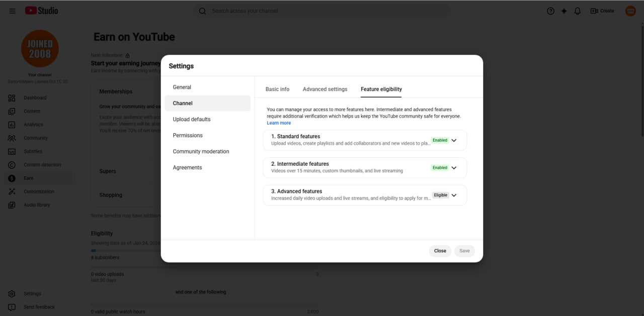The width and height of the screenshot is (644, 316).
Task: Click the Content detection copyright icon
Action: click(12, 165)
